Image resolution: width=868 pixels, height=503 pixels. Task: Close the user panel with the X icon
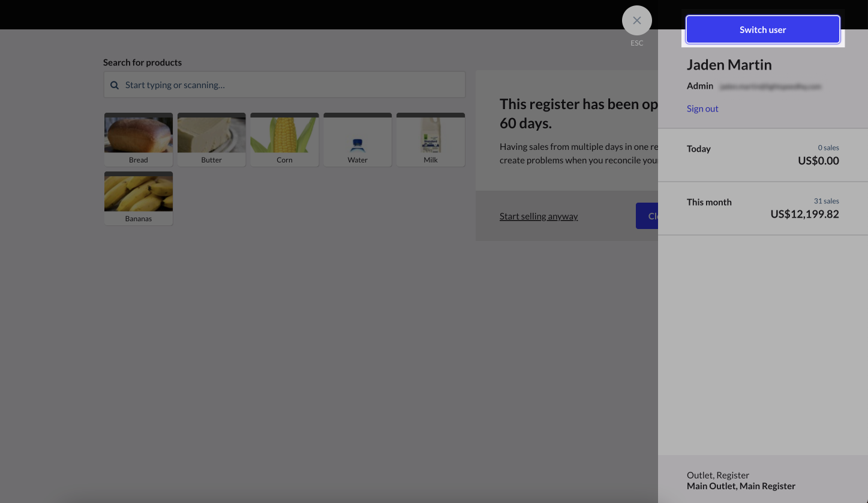pos(636,20)
